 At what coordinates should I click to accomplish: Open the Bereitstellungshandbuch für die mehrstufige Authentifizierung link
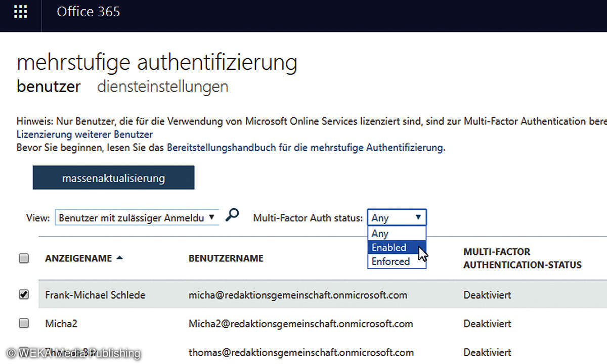pyautogui.click(x=305, y=148)
